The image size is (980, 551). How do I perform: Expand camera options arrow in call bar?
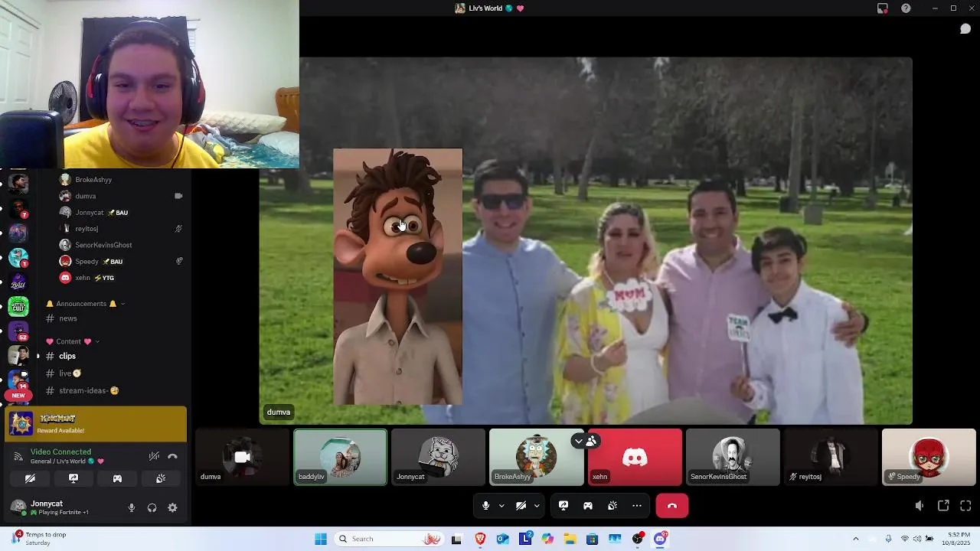[x=537, y=506]
